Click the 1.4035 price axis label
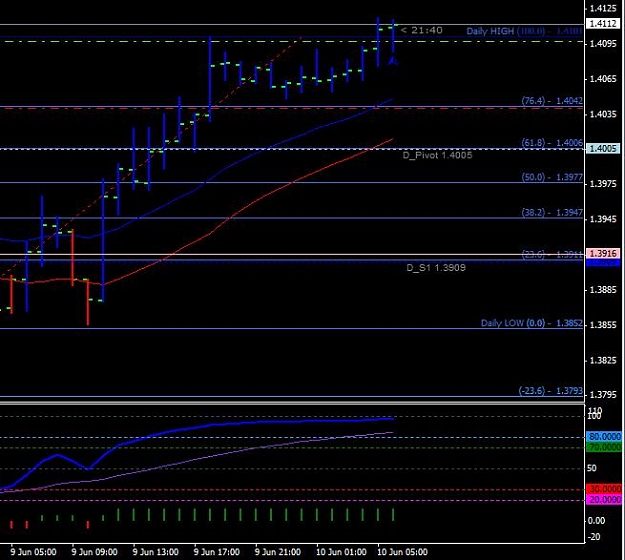The height and width of the screenshot is (560, 625). click(x=603, y=114)
